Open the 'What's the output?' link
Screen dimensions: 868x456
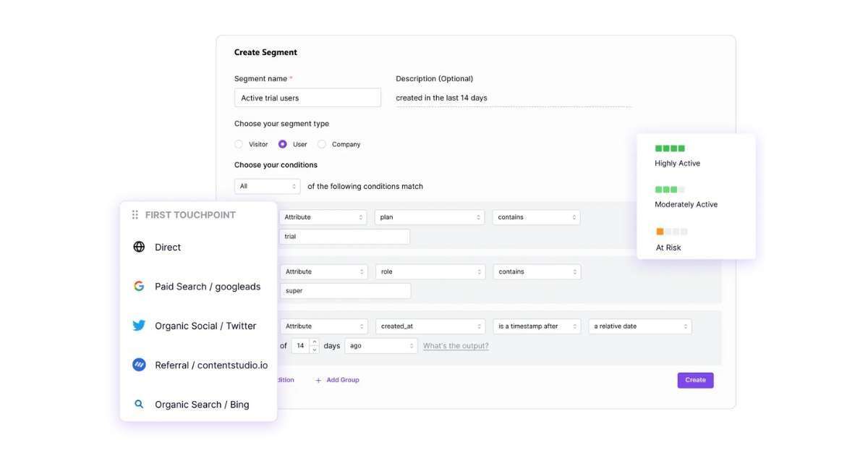[x=456, y=346]
